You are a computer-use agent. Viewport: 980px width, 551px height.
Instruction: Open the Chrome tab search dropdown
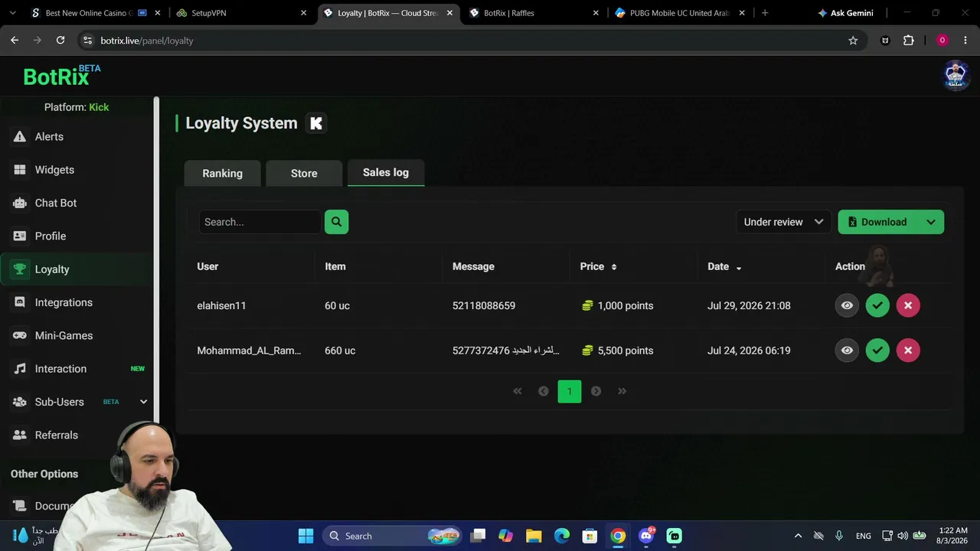coord(12,13)
